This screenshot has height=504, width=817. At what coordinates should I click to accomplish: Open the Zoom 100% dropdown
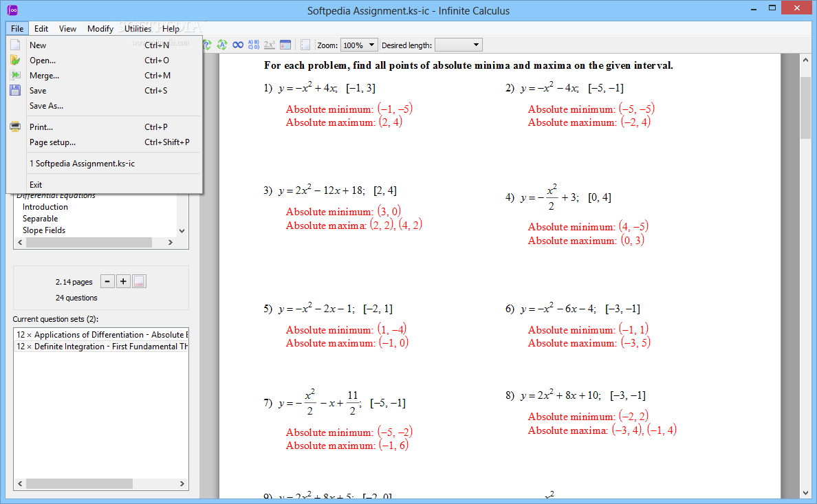point(359,45)
